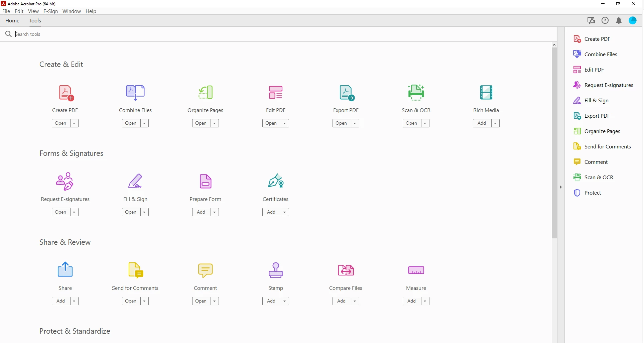Click Add button under Compare Files

click(341, 301)
